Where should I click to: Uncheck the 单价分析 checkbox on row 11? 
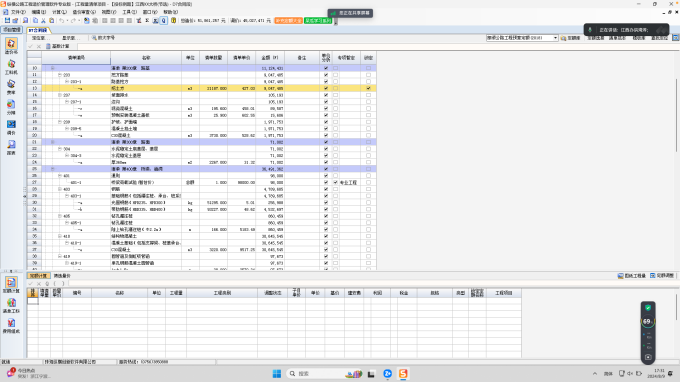(x=326, y=75)
